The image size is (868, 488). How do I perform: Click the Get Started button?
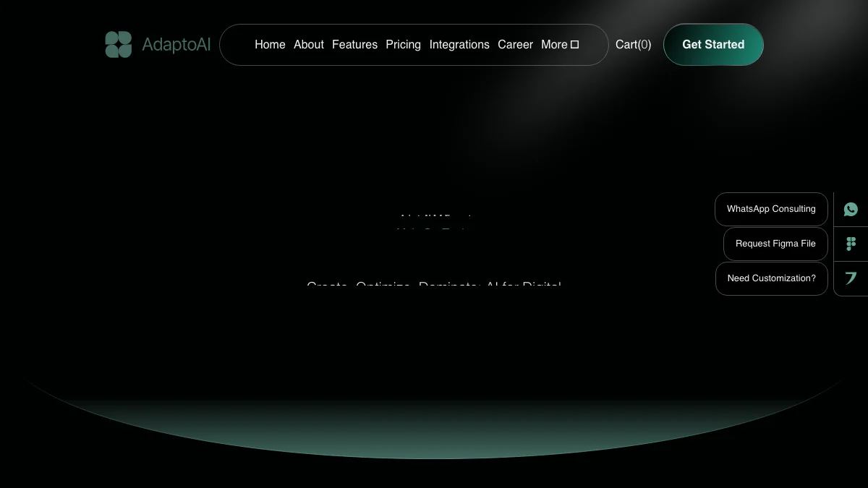[x=713, y=45]
